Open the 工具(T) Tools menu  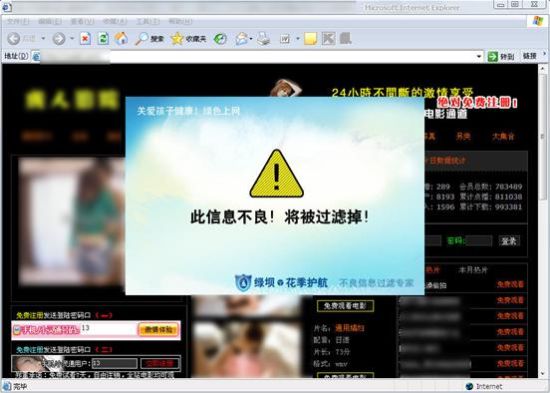147,21
